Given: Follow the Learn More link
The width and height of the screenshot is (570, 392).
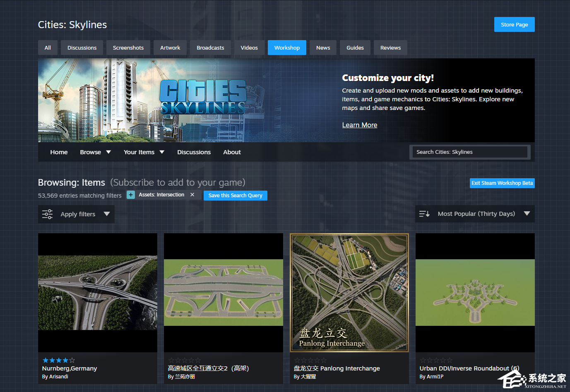Looking at the screenshot, I should point(360,125).
